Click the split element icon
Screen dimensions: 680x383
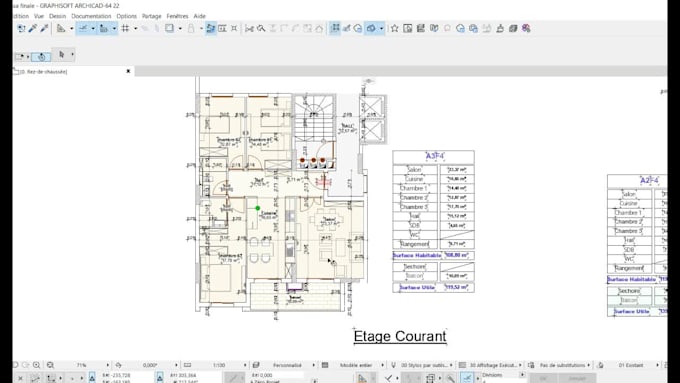pos(249,29)
